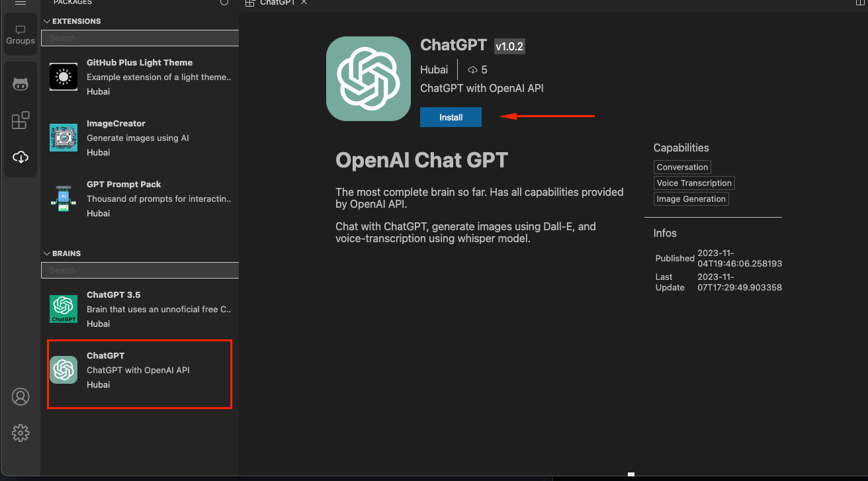868x481 pixels.
Task: Click the Last Update date value
Action: [x=740, y=282]
